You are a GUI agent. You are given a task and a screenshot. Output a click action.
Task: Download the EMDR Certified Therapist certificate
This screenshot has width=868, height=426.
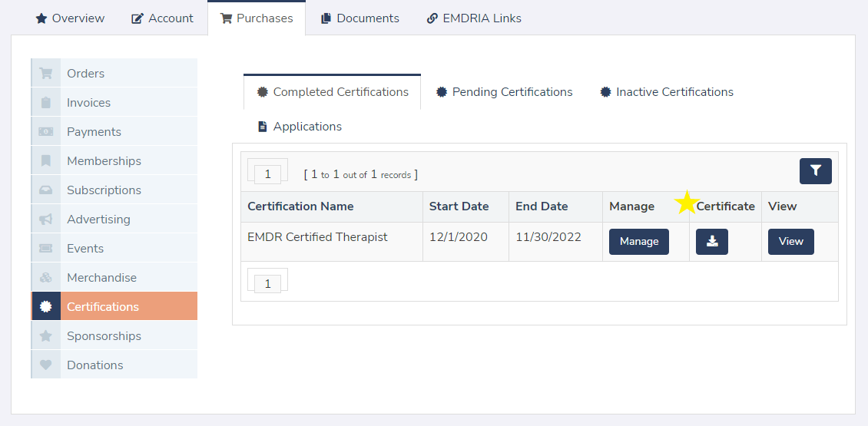(712, 242)
